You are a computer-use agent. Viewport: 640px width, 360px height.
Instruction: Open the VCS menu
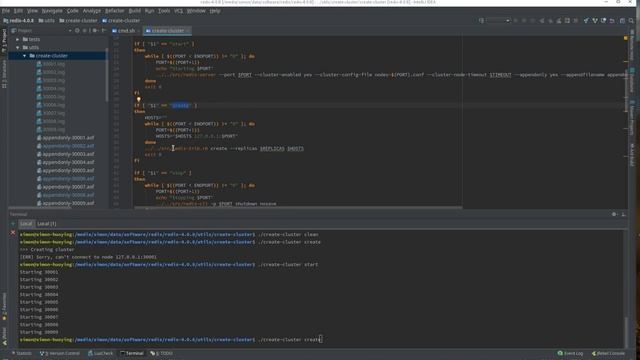(178, 11)
